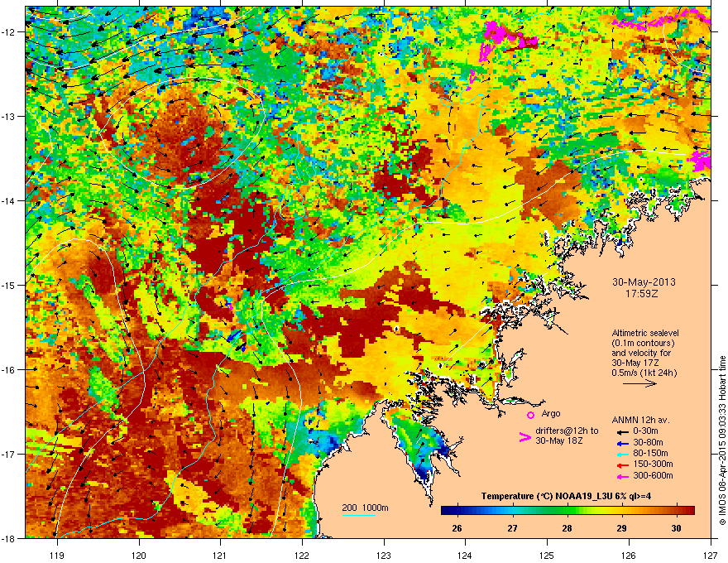Click the latitude axis label -18
Image resolution: width=728 pixels, height=563 pixels.
(x=8, y=538)
